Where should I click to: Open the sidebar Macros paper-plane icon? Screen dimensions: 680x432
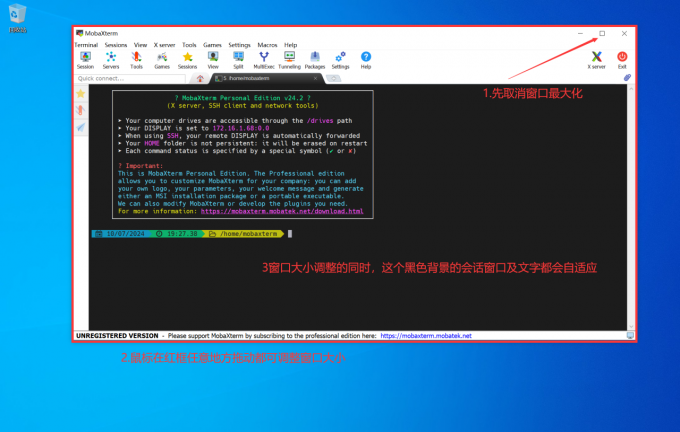tap(81, 127)
